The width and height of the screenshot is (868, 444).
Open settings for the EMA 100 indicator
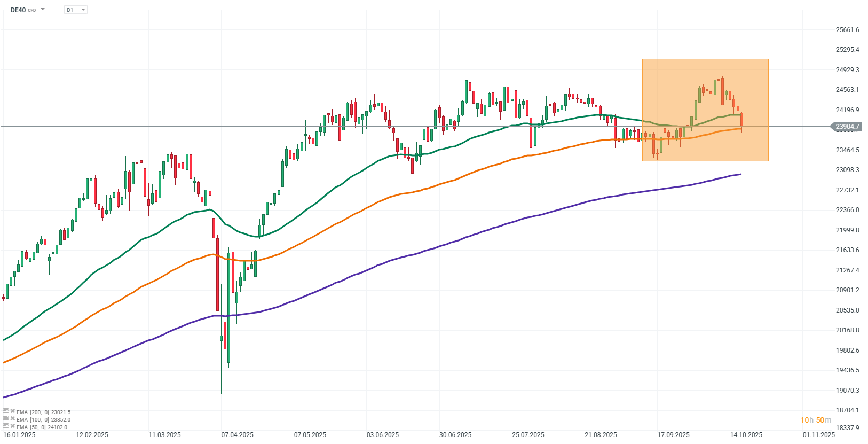click(6, 419)
